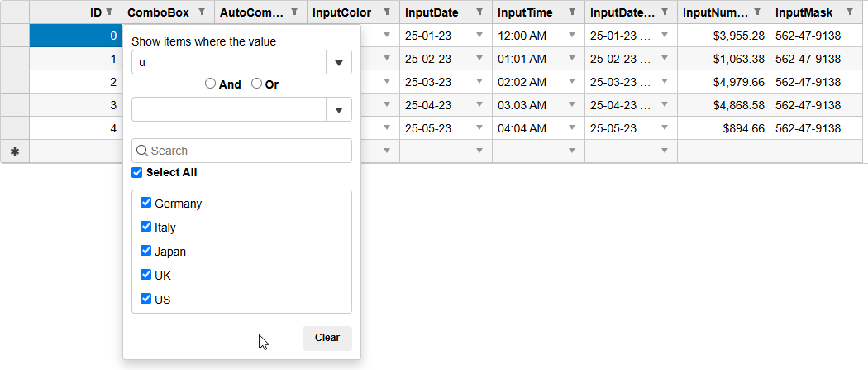Image resolution: width=868 pixels, height=370 pixels.
Task: Click the ID column filter icon
Action: (x=108, y=12)
